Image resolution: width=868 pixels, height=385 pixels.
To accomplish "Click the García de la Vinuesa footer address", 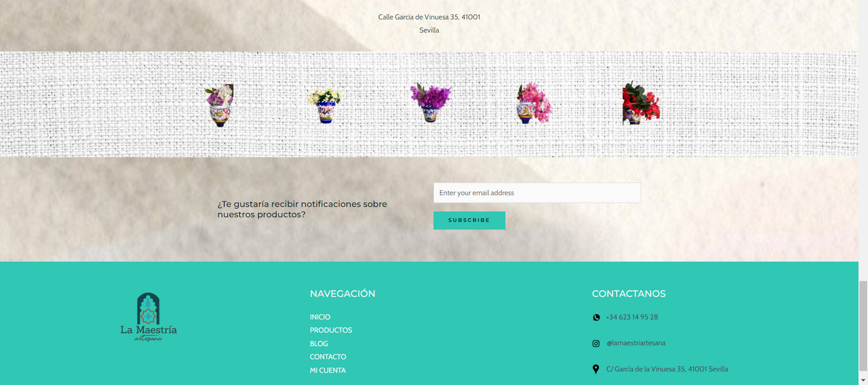I will (x=667, y=369).
